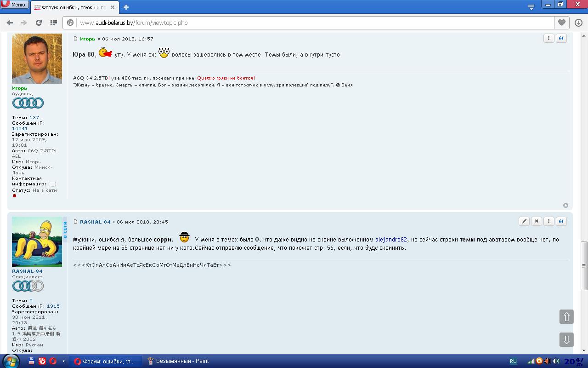588x368 pixels.
Task: Open Игорь's topics count 137 link
Action: click(34, 118)
